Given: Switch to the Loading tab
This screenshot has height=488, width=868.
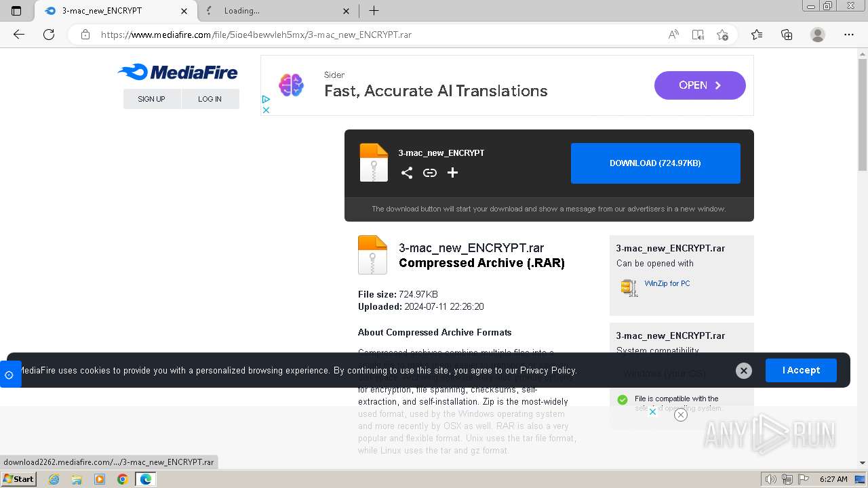Looking at the screenshot, I should coord(278,11).
